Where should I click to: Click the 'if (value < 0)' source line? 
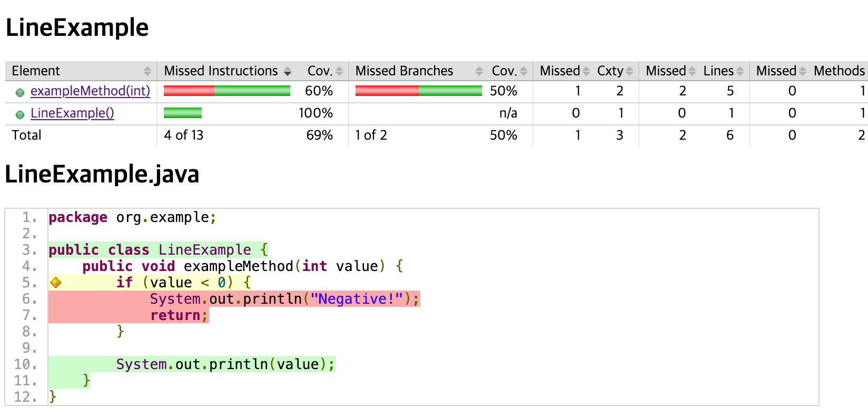[x=183, y=283]
